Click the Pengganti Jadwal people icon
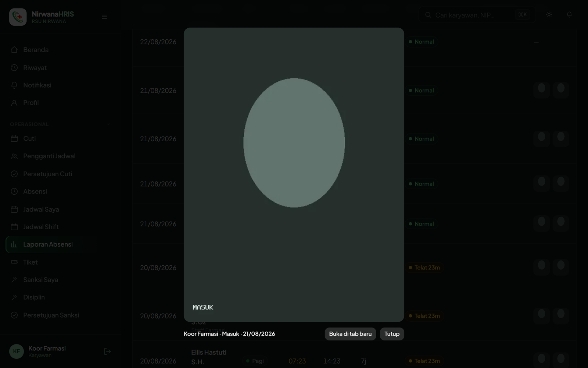 click(14, 156)
